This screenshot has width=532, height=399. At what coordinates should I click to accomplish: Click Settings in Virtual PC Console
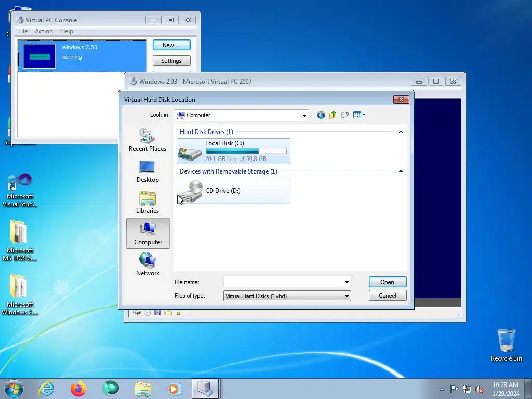(171, 61)
